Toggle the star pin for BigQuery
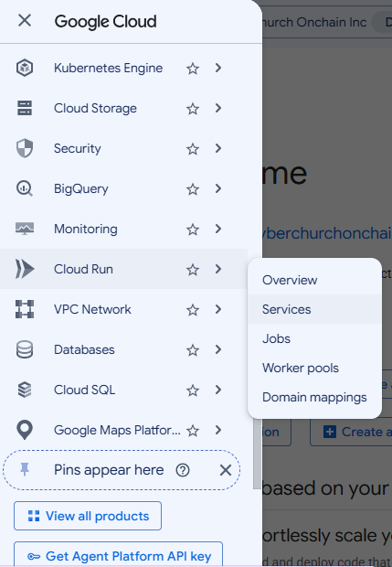The image size is (392, 567). (x=193, y=189)
